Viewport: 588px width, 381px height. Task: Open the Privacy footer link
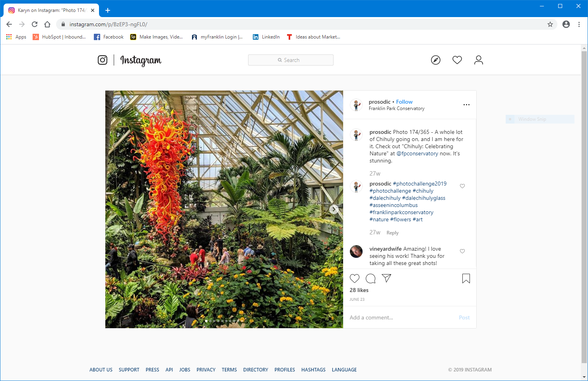coord(206,370)
